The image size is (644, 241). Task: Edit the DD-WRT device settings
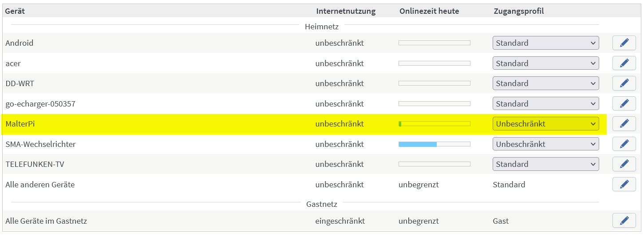pos(624,83)
